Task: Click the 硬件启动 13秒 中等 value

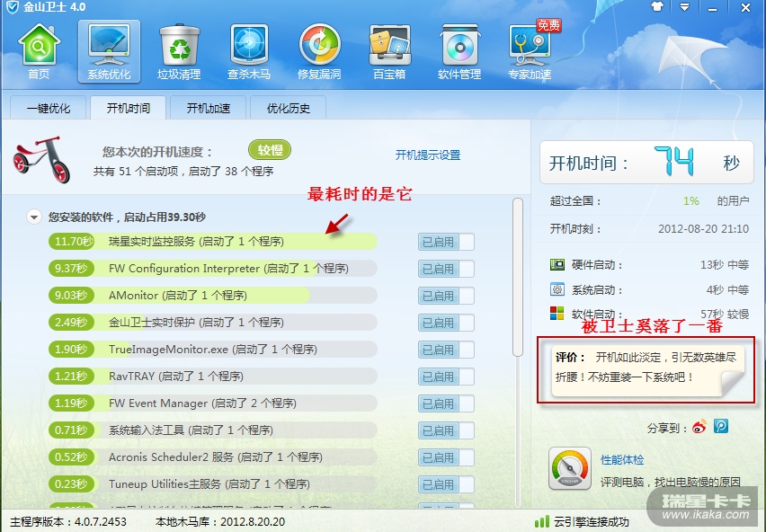Action: pos(725,265)
